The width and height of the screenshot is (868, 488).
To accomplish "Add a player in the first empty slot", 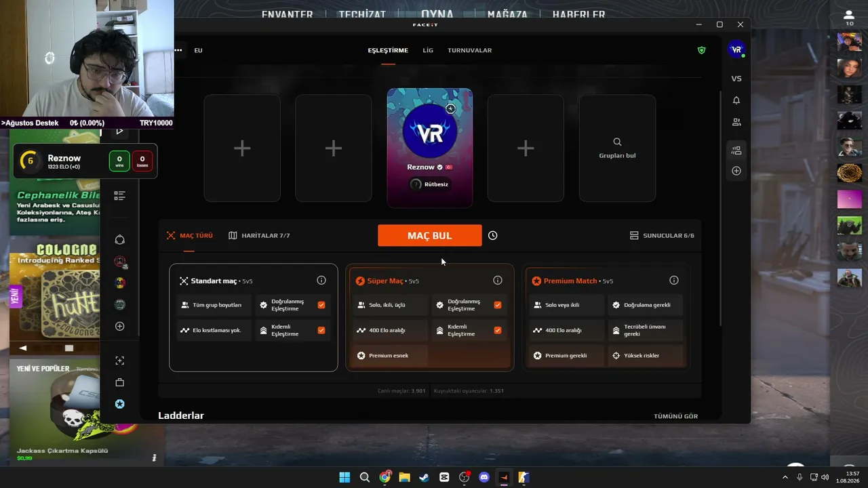I will coord(242,148).
